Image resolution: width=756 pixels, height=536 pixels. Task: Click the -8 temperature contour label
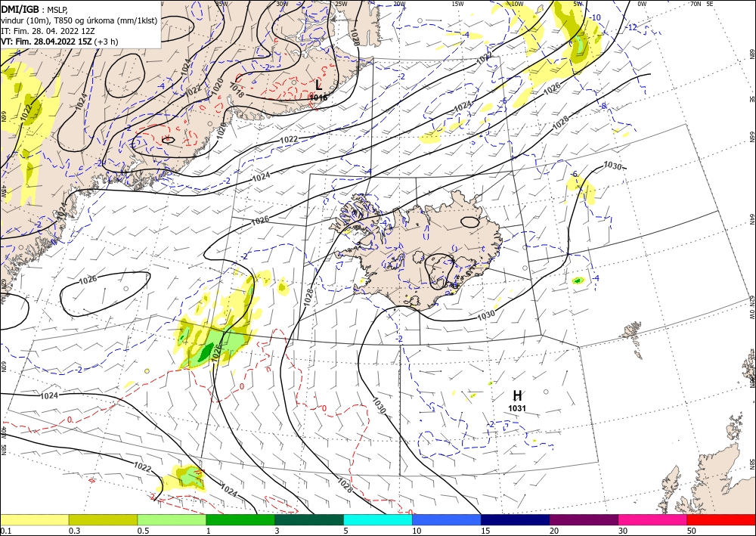pyautogui.click(x=603, y=106)
